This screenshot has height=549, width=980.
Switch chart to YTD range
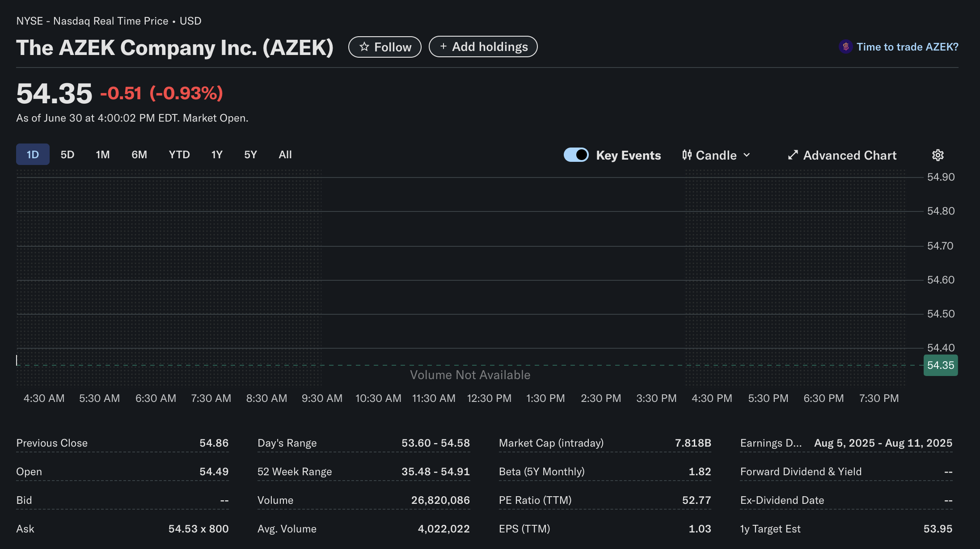click(x=179, y=155)
